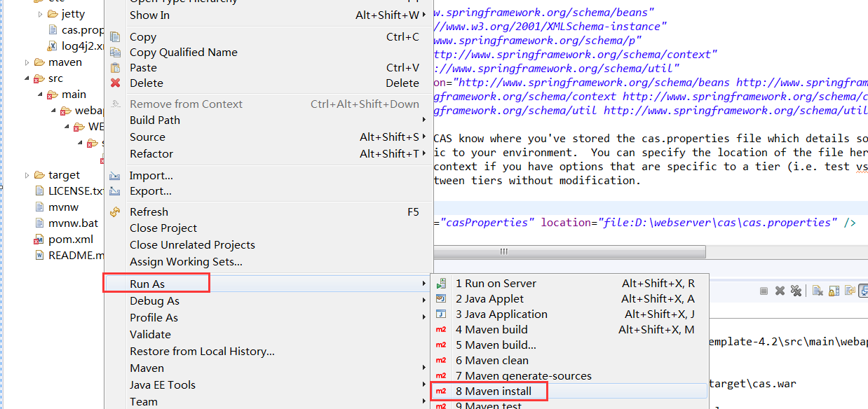Click the m2 icon beside Maven clean
This screenshot has height=409, width=868.
pos(441,361)
